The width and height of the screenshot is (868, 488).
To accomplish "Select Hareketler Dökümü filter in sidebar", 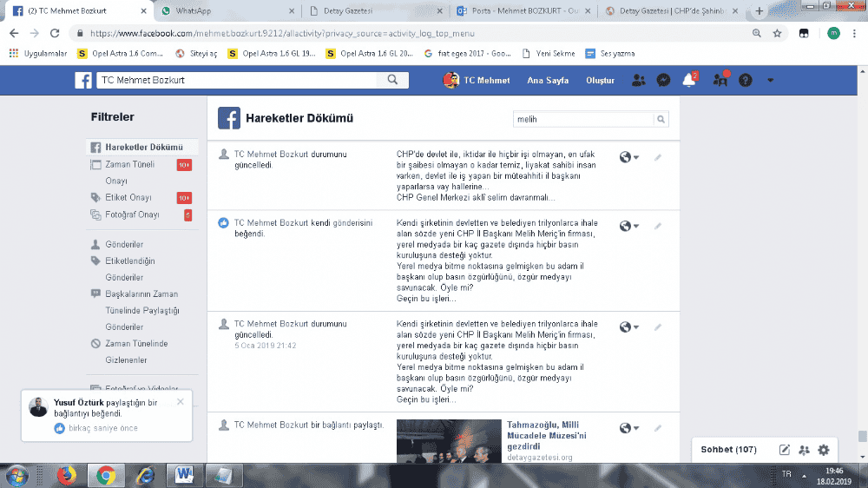I will [x=142, y=147].
